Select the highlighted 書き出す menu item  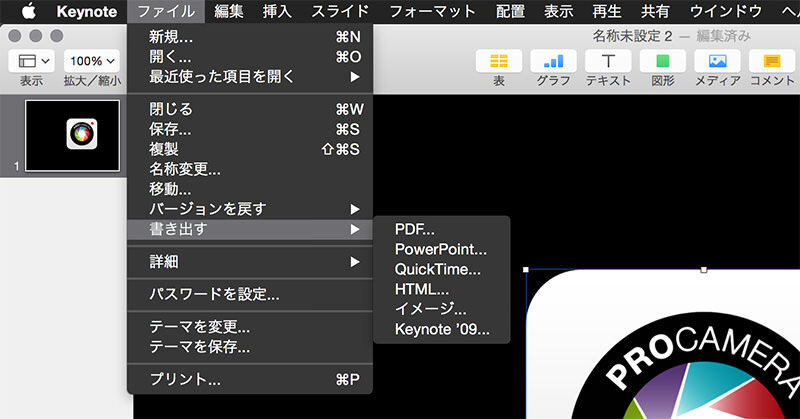pos(250,229)
